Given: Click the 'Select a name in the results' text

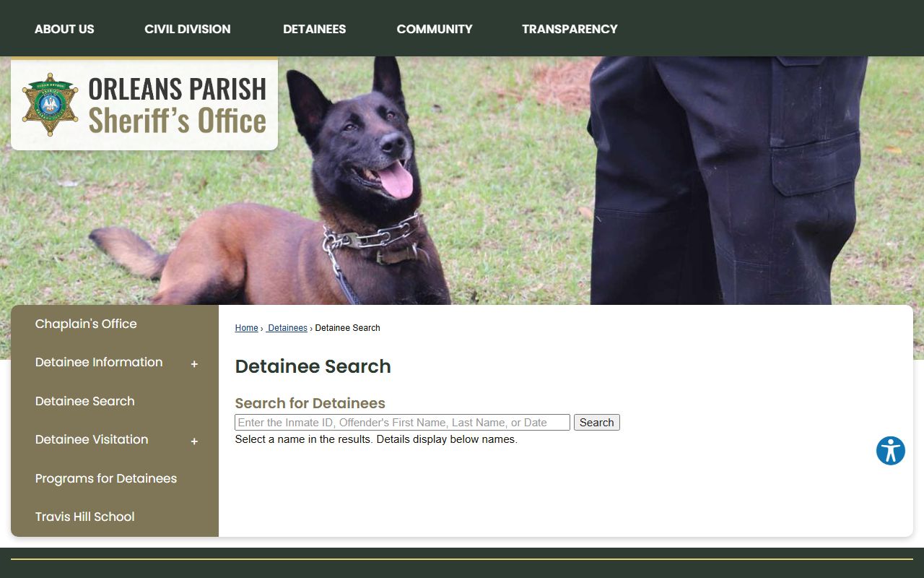Looking at the screenshot, I should (376, 439).
